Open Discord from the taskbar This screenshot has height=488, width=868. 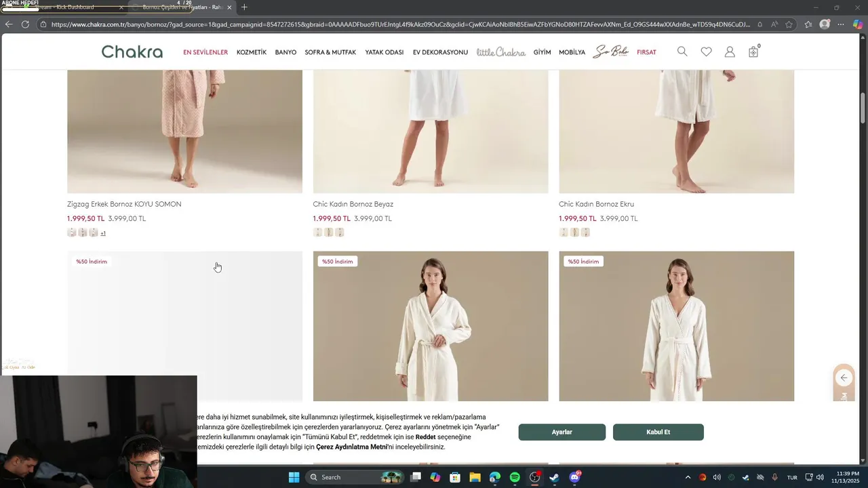[574, 477]
